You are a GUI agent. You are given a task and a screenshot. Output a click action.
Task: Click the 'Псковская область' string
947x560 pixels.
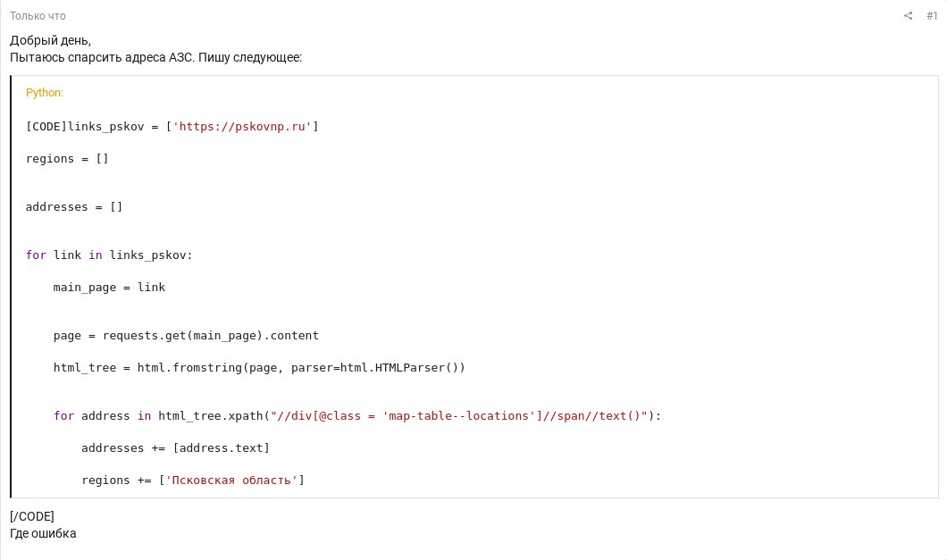231,481
